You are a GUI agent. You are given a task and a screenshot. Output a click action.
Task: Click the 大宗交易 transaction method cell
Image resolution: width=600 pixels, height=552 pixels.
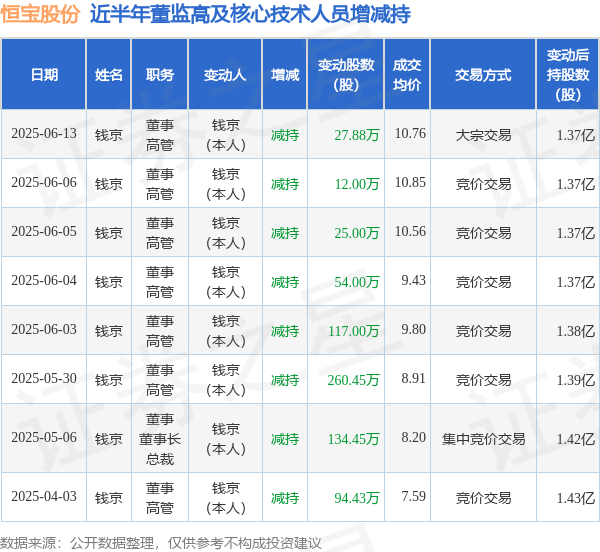point(483,135)
